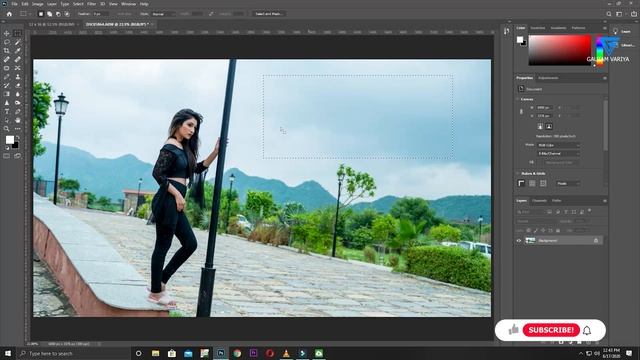The height and width of the screenshot is (360, 640).
Task: Switch to the Swatches tab
Action: [538, 28]
